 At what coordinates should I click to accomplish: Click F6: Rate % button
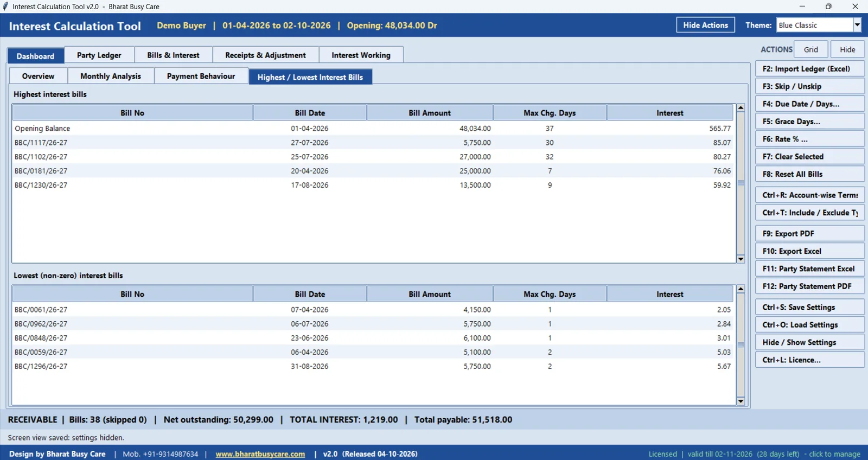coord(810,139)
